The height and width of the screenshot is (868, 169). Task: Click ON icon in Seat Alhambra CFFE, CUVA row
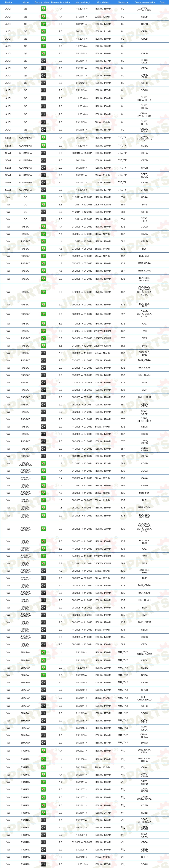pos(43,175)
